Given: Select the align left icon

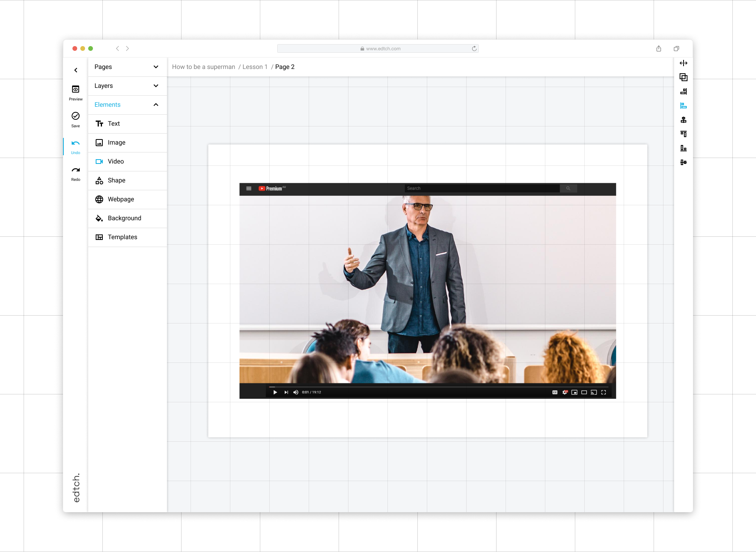Looking at the screenshot, I should pyautogui.click(x=684, y=106).
